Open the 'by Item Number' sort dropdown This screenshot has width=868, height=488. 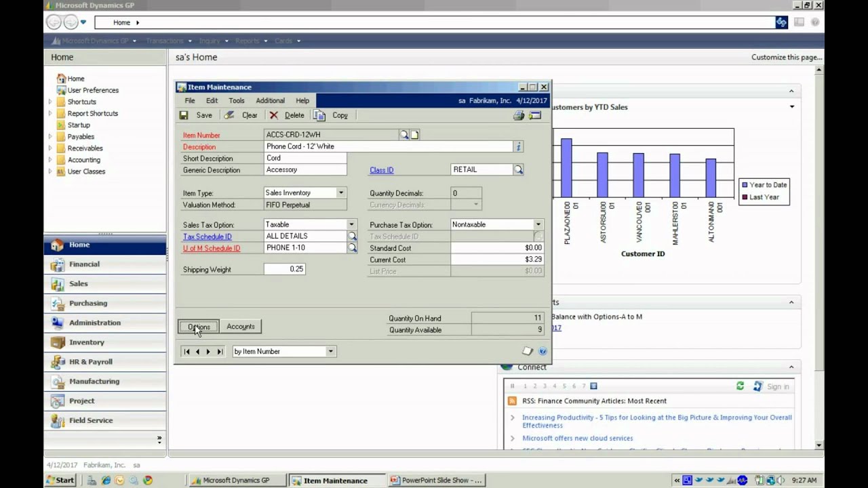pos(330,351)
